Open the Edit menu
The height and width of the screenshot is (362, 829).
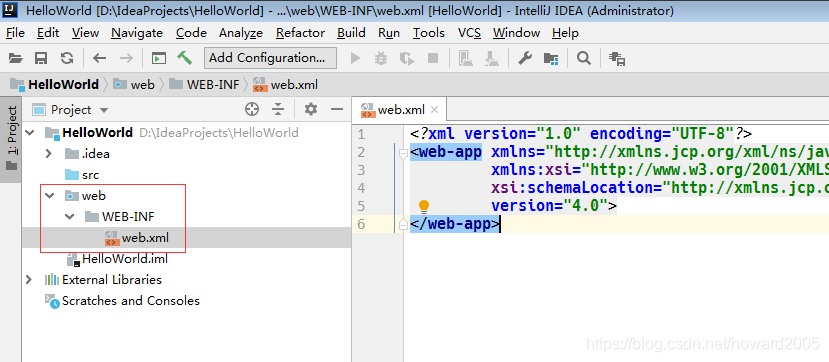(x=48, y=33)
